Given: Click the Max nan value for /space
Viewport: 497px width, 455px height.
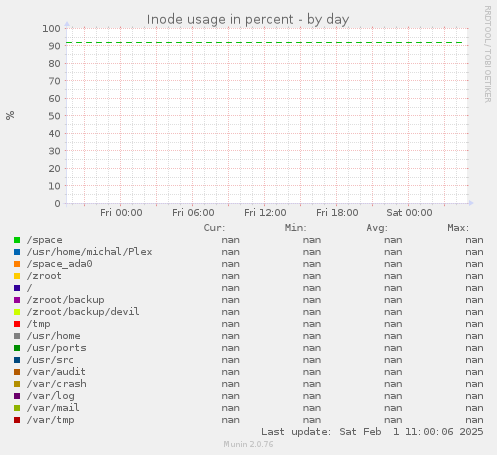Looking at the screenshot, I should [474, 240].
